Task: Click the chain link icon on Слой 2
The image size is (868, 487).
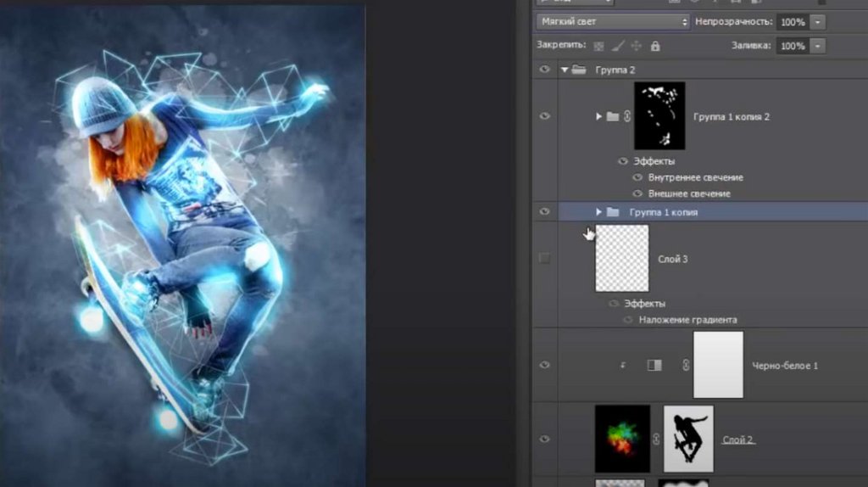Action: [x=656, y=439]
